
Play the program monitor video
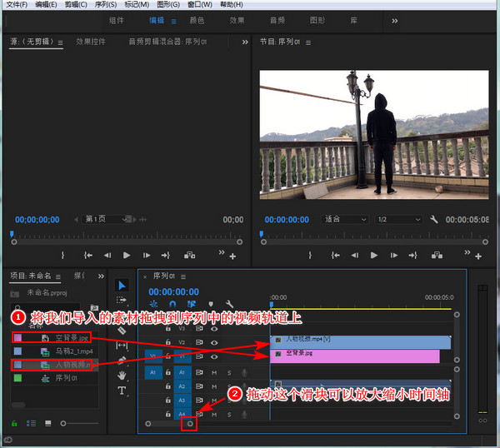pyautogui.click(x=374, y=255)
